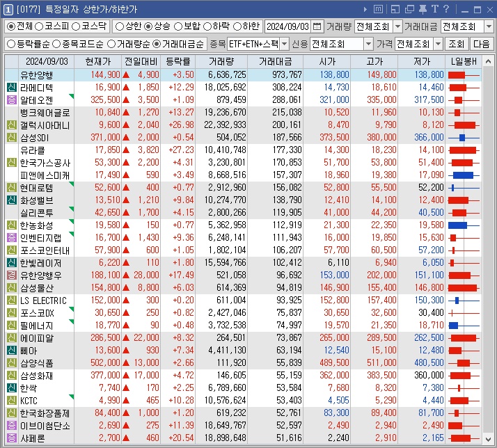Click the 전일대비 column header
The width and height of the screenshot is (497, 448).
(x=141, y=61)
